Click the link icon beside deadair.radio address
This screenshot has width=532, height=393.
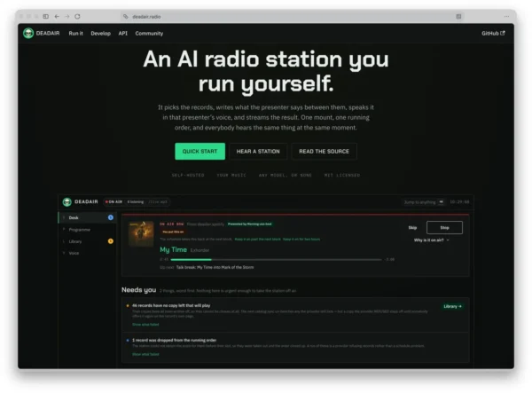coord(126,16)
